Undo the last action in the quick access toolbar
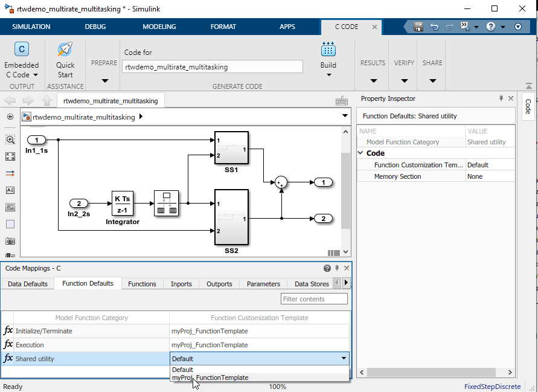The image size is (538, 392). point(434,27)
